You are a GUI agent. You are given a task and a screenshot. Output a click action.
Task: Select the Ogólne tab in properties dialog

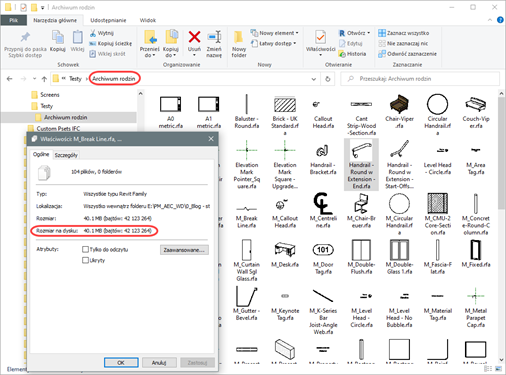tap(41, 154)
